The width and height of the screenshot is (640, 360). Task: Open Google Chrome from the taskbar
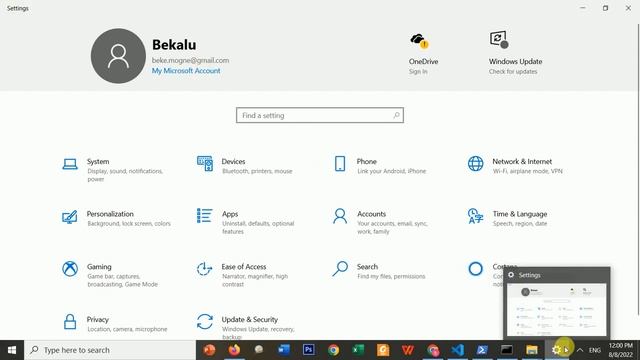(x=333, y=350)
